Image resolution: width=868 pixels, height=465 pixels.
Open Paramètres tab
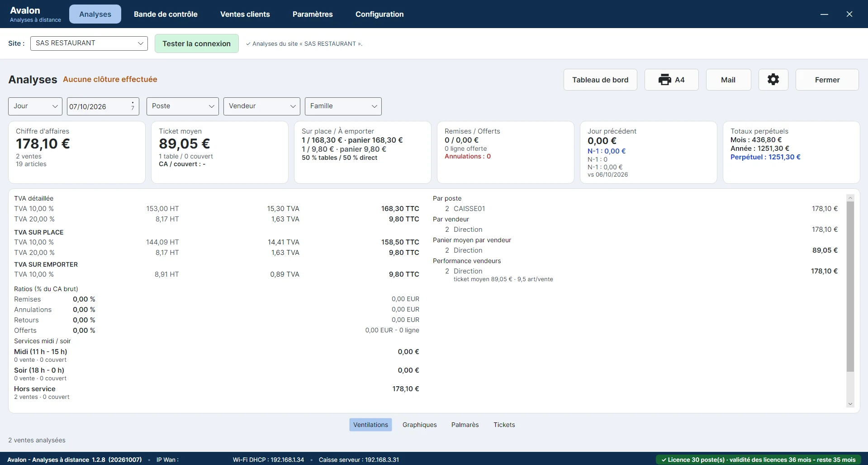pyautogui.click(x=313, y=14)
